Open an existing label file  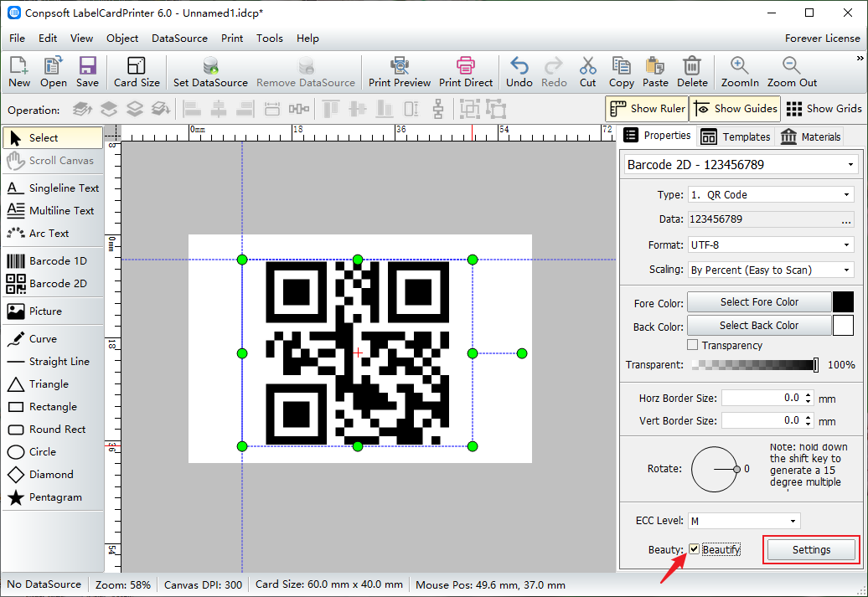click(x=53, y=72)
